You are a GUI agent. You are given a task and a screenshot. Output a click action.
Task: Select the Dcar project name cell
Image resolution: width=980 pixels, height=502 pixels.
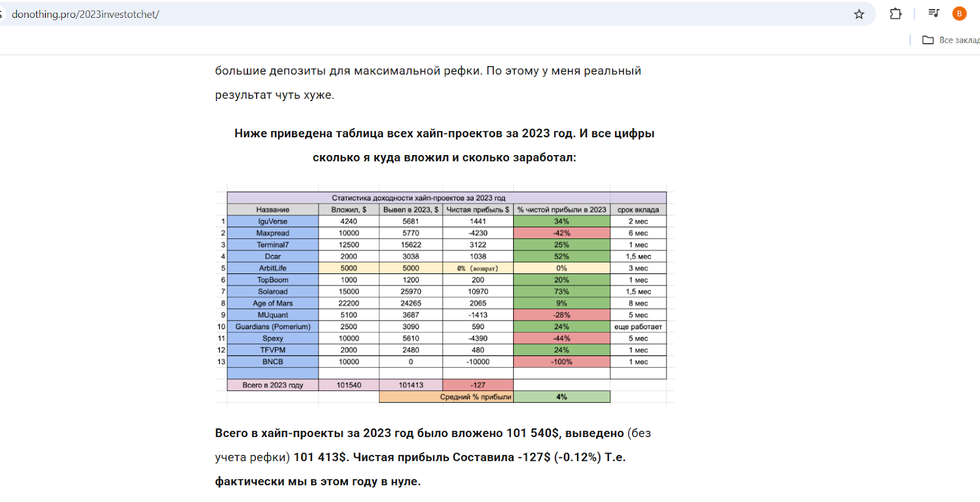point(273,256)
